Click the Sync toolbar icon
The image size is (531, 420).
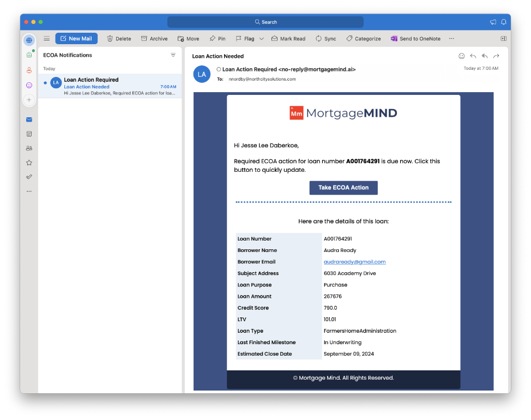[325, 39]
